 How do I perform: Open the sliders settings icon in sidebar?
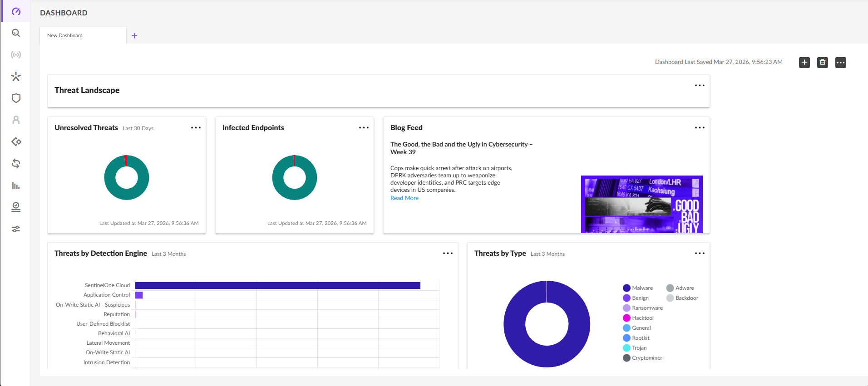16,229
